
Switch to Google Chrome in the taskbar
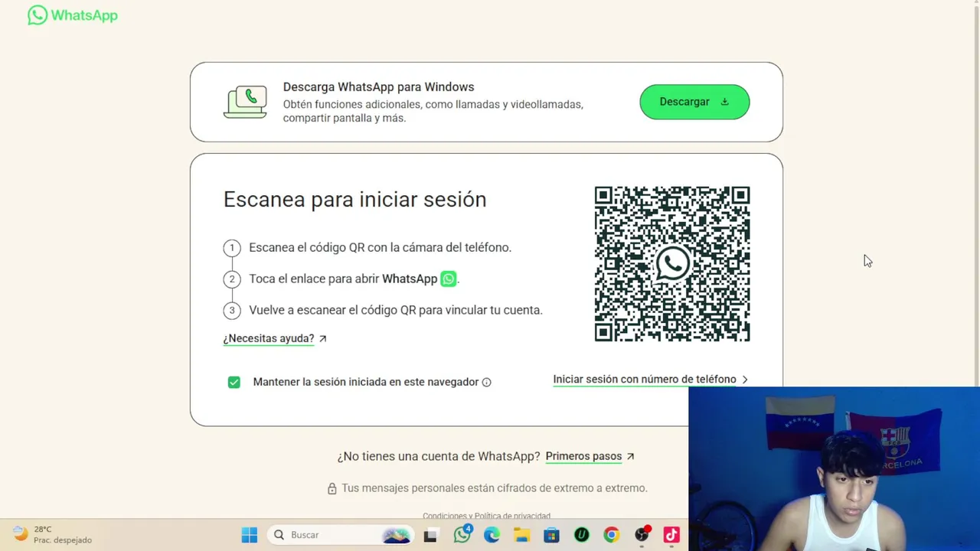coord(611,535)
